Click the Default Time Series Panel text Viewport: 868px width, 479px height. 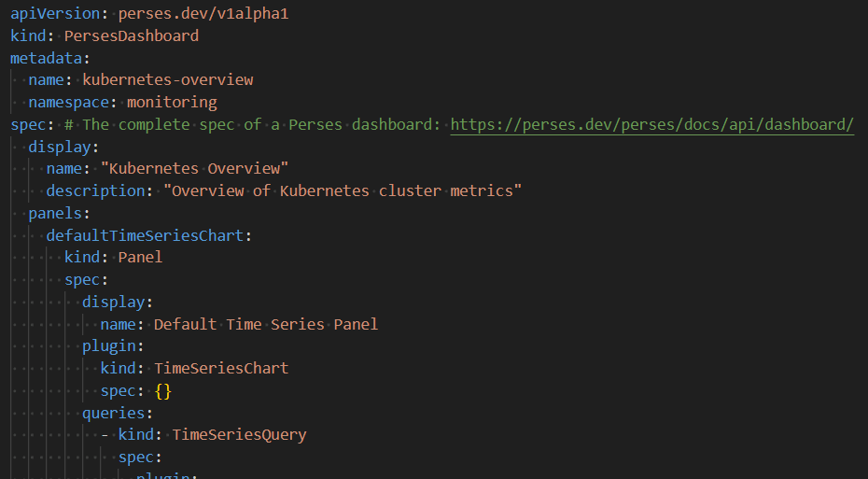point(266,324)
